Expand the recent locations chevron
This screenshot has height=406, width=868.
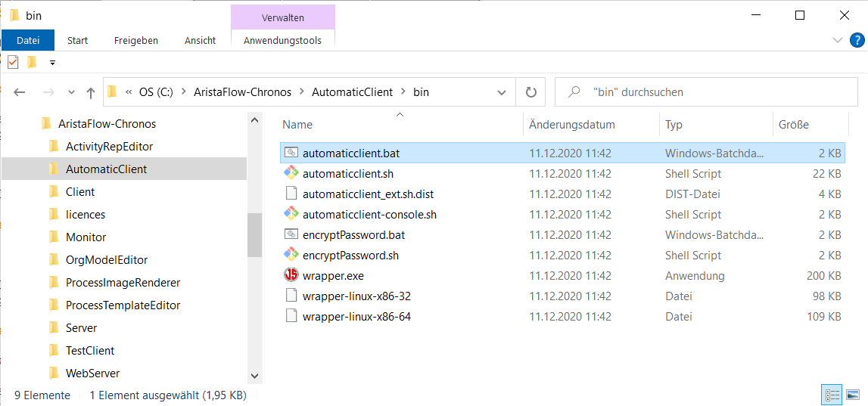point(71,93)
